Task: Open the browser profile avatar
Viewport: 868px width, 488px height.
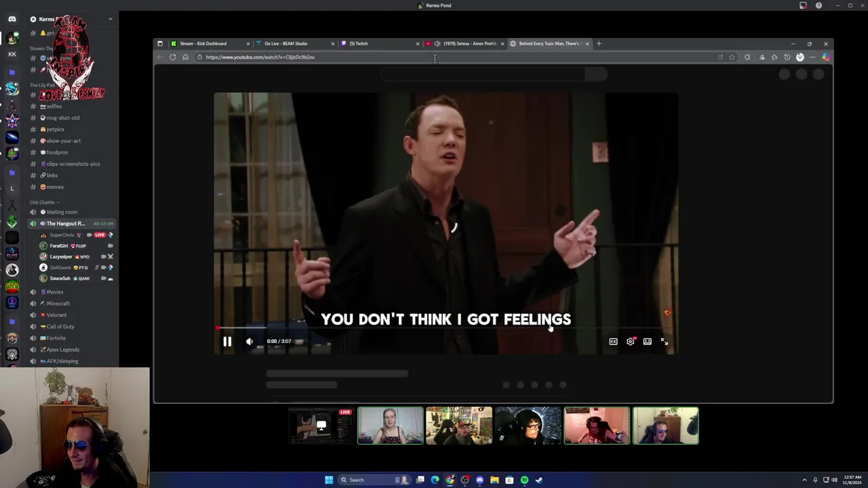Action: click(800, 57)
